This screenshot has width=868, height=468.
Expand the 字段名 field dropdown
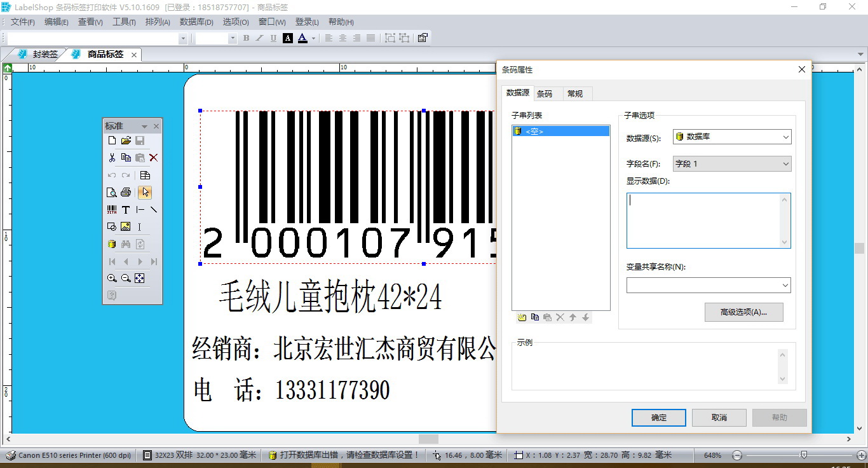(786, 163)
